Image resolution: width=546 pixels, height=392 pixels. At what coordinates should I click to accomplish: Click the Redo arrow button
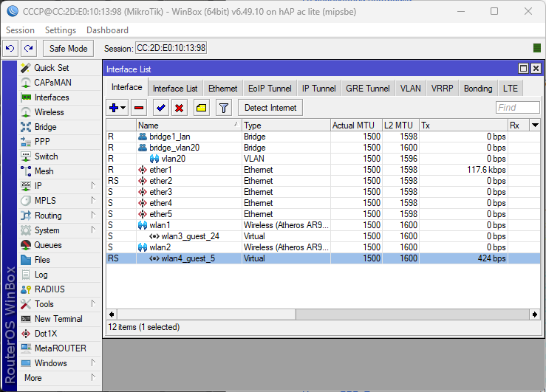[x=29, y=48]
